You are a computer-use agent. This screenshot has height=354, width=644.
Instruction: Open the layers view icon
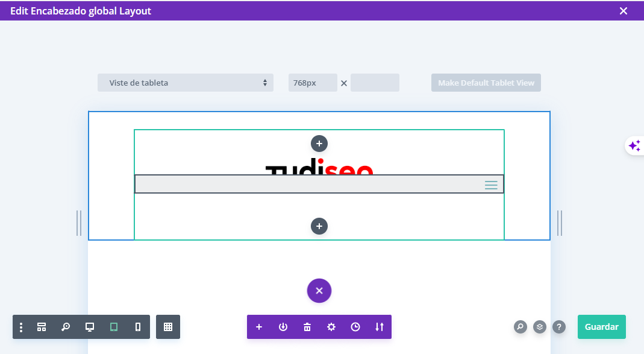tap(540, 327)
